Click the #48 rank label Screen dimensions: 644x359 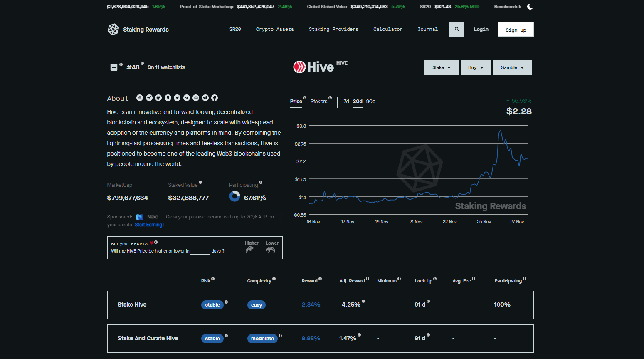tap(133, 67)
